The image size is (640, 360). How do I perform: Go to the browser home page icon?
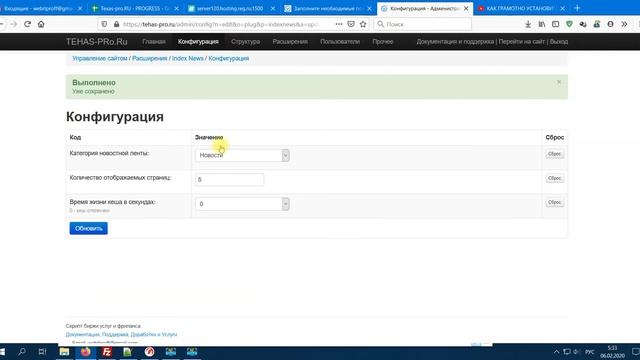41,24
